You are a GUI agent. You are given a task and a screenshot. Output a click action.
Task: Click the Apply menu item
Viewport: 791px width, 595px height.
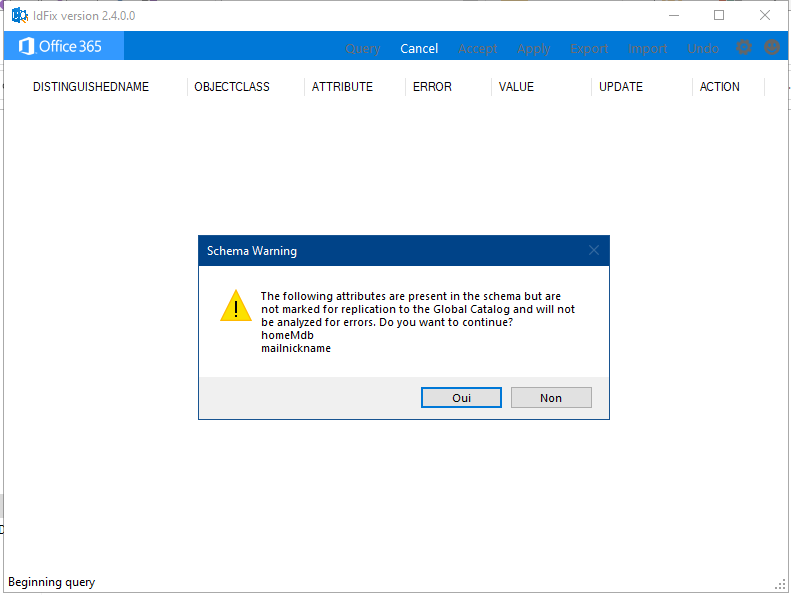(x=534, y=49)
